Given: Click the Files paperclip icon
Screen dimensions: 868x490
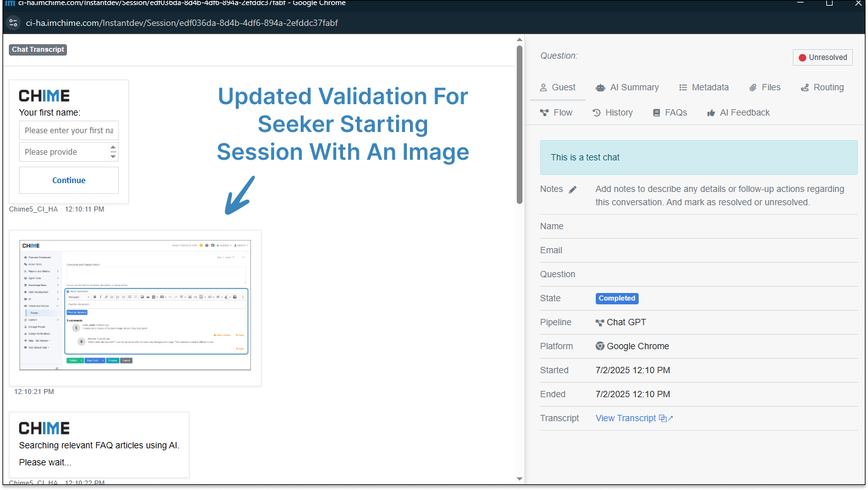Looking at the screenshot, I should 753,88.
